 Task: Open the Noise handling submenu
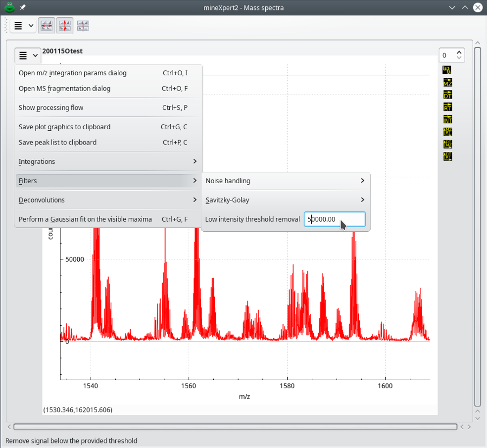(285, 181)
